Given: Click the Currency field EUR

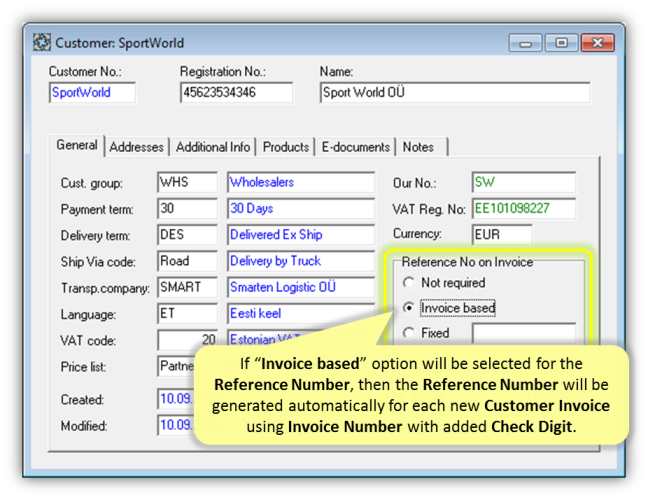Looking at the screenshot, I should (502, 235).
